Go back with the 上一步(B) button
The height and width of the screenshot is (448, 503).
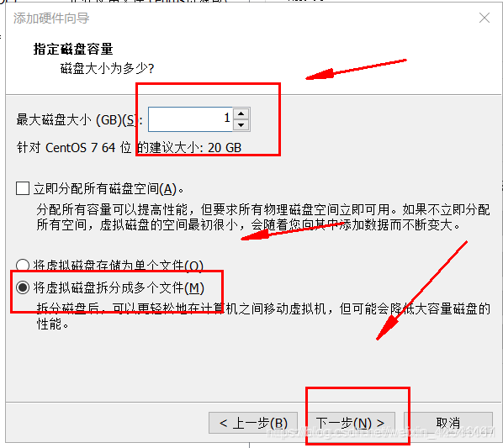coord(253,423)
